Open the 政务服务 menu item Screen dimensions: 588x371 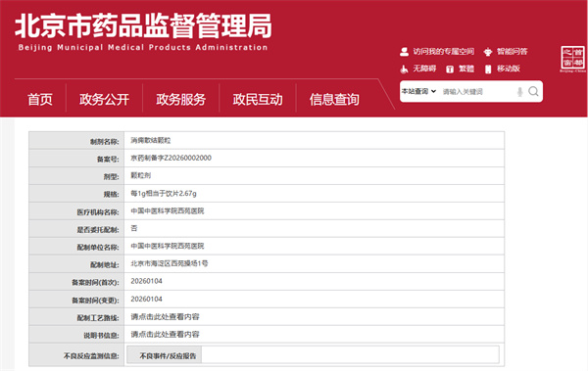(180, 99)
